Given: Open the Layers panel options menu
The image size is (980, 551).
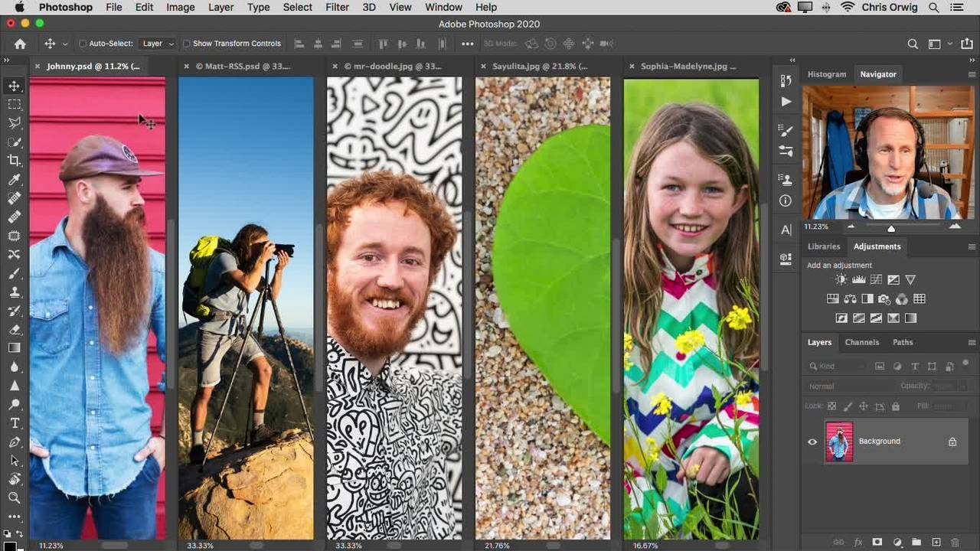Looking at the screenshot, I should (972, 343).
